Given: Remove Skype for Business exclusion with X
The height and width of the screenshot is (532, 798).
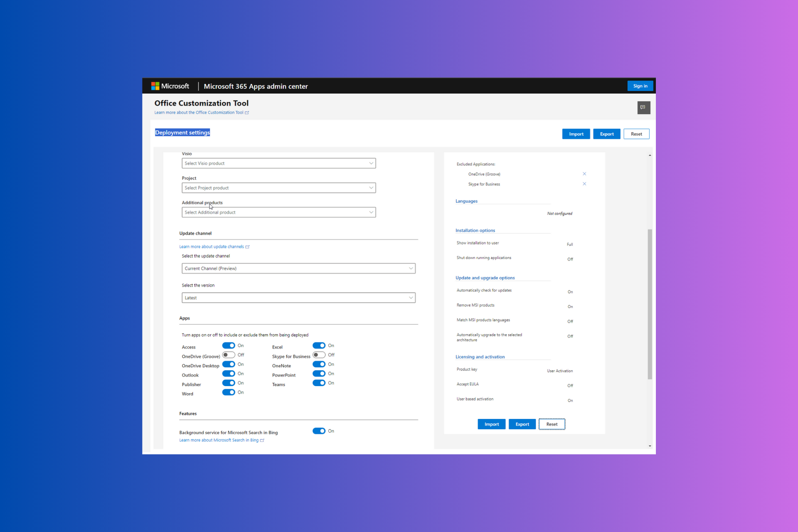Looking at the screenshot, I should click(584, 184).
